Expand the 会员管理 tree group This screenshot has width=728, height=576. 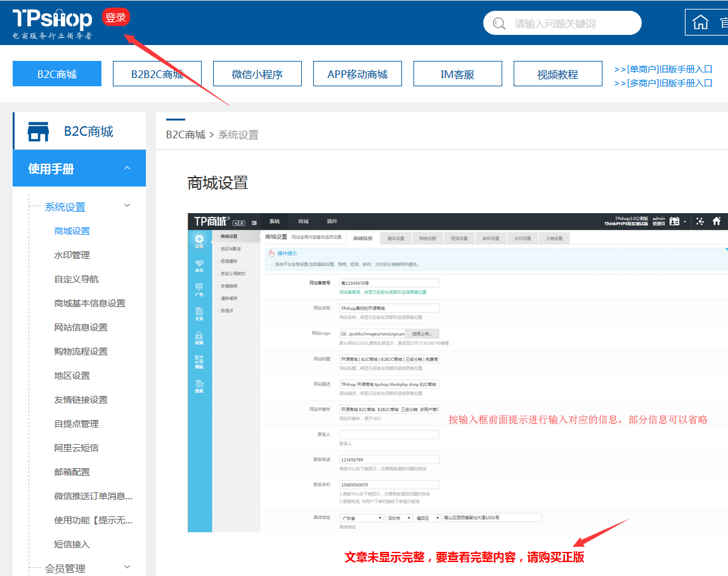[x=127, y=568]
